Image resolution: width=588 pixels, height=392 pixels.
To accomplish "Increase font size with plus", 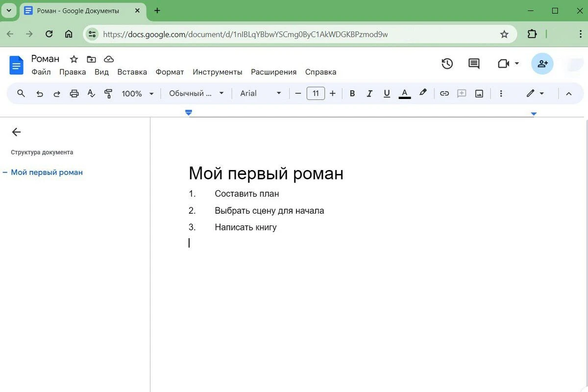I will tap(333, 94).
